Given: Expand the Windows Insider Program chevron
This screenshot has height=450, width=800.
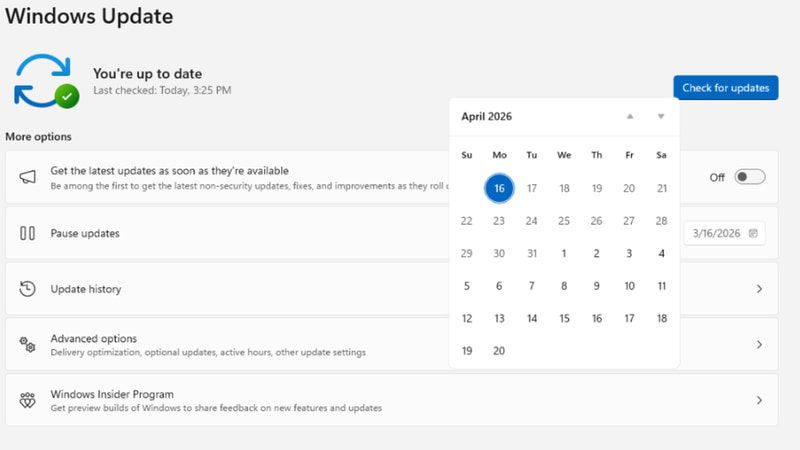Looking at the screenshot, I should tap(759, 400).
